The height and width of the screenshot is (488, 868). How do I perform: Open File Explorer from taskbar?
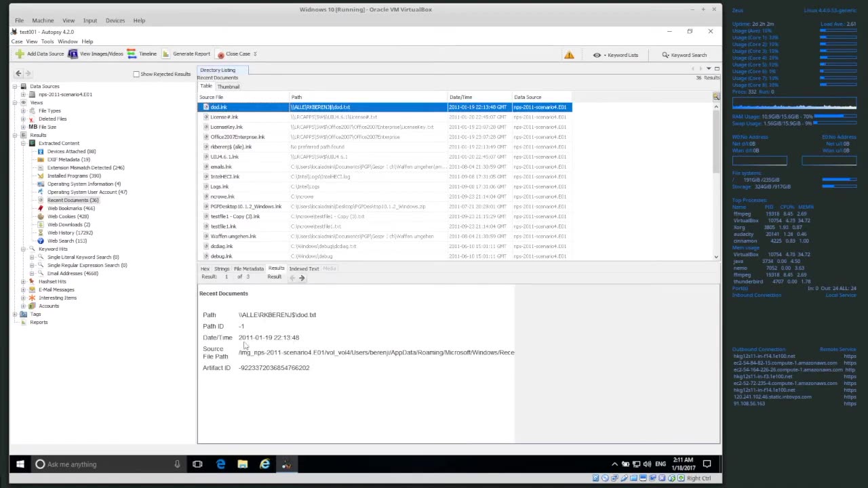click(x=243, y=464)
